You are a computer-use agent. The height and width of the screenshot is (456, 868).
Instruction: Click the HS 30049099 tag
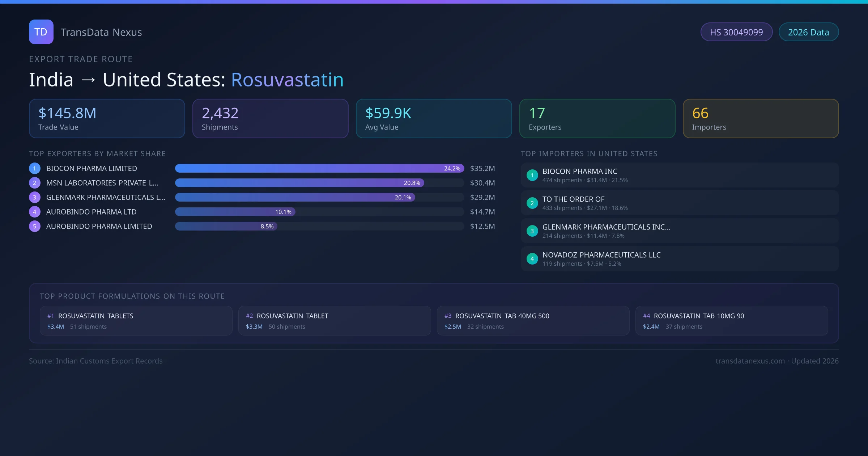[x=736, y=32]
